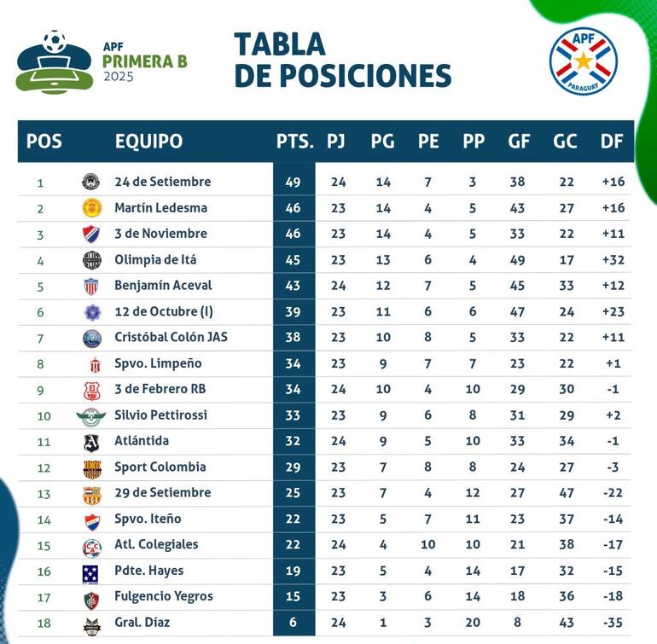The image size is (657, 644).
Task: Select the Silvio Pettirossi winged badge
Action: click(x=90, y=416)
